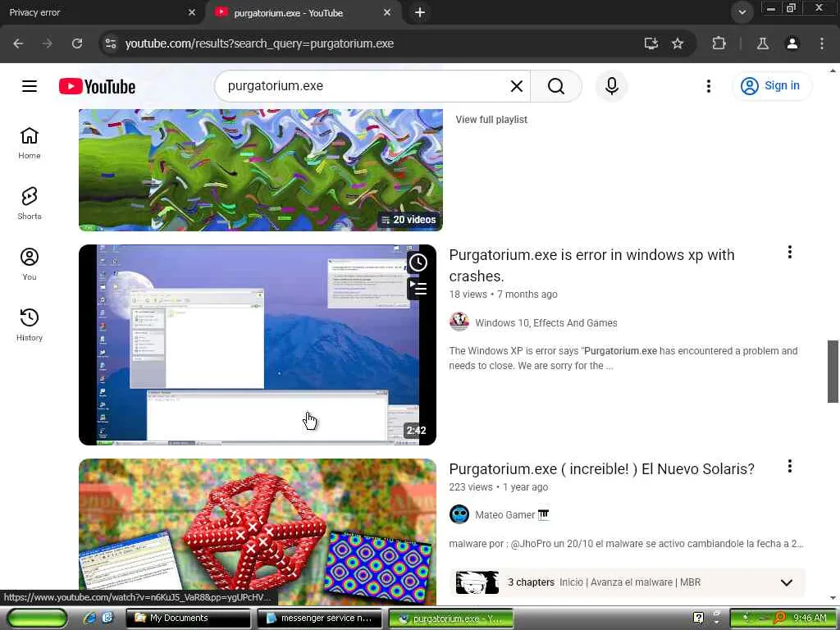
Task: Bookmark this page with star
Action: point(678,43)
